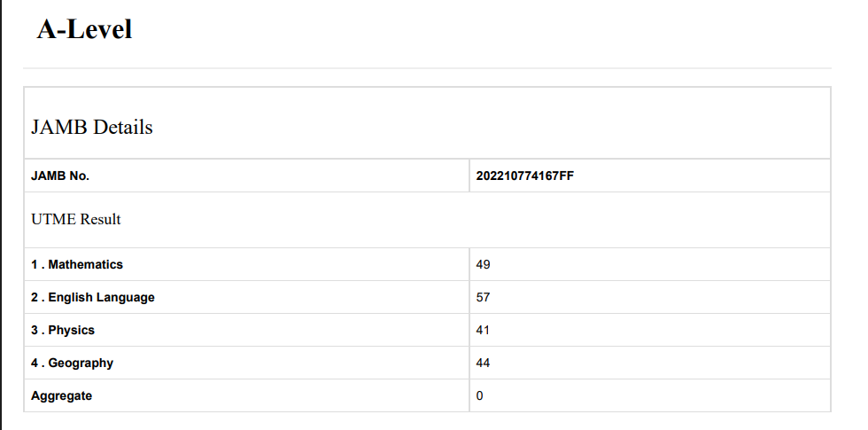Click the horizontal divider under A-Level heading
Viewport: 868px width, 430px height.
coord(427,68)
